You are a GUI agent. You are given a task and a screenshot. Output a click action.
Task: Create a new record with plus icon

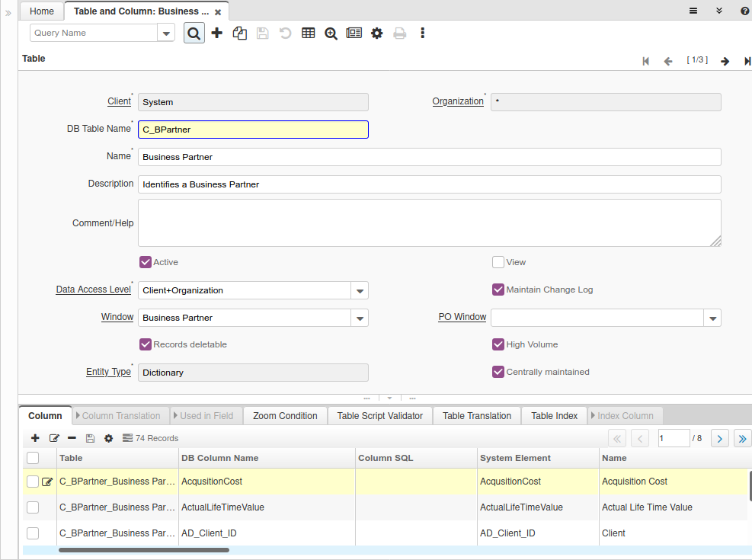coord(217,33)
